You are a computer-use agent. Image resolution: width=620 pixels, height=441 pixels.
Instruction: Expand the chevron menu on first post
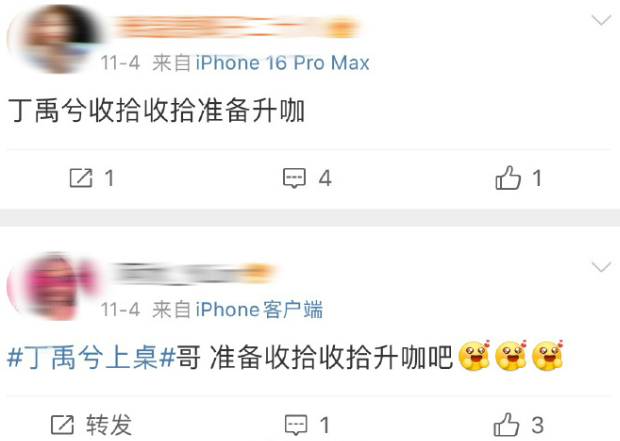pyautogui.click(x=601, y=20)
